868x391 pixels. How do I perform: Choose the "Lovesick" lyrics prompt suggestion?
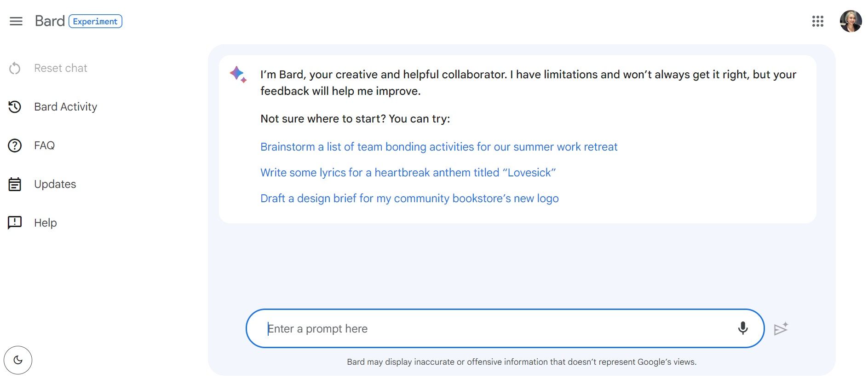(x=408, y=173)
